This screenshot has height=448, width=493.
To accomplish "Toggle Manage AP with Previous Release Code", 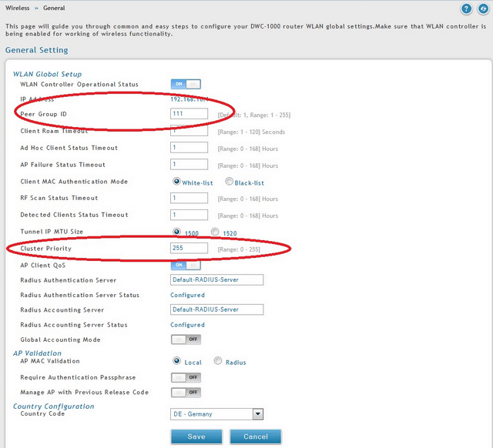I will (185, 392).
